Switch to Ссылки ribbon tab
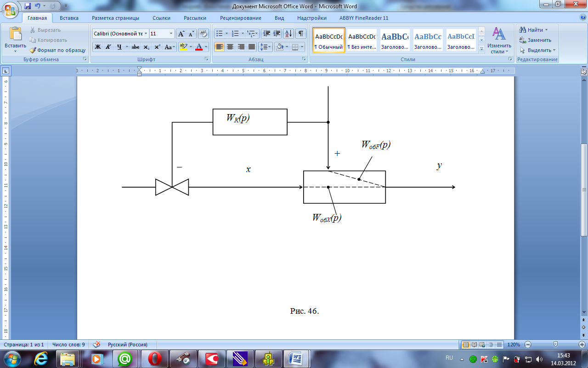588x368 pixels. (x=162, y=18)
